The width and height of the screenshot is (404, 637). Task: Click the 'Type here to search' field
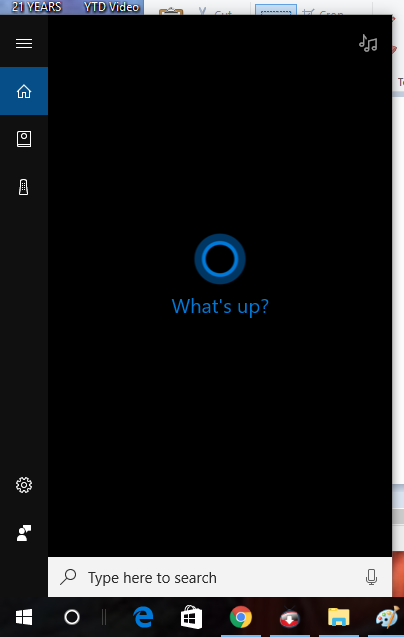pyautogui.click(x=220, y=577)
